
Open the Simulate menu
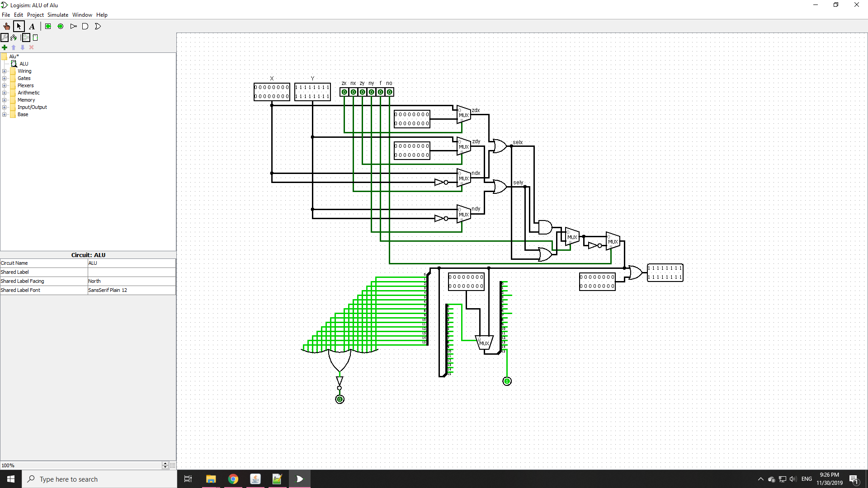click(x=57, y=14)
